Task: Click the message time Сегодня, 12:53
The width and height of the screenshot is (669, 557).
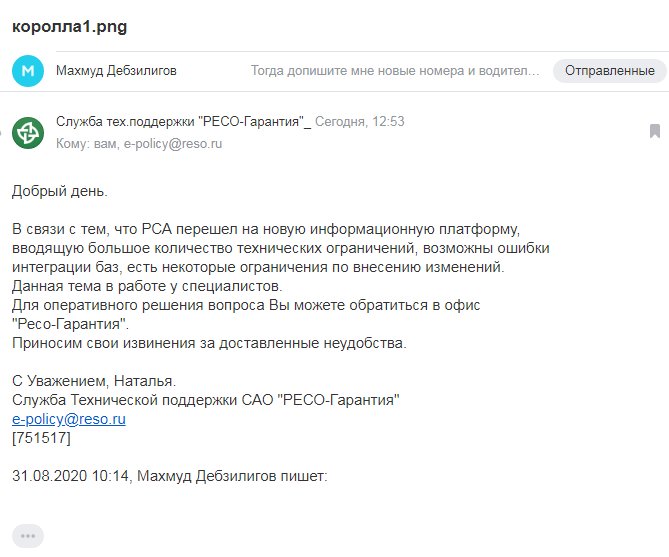Action: click(x=360, y=122)
